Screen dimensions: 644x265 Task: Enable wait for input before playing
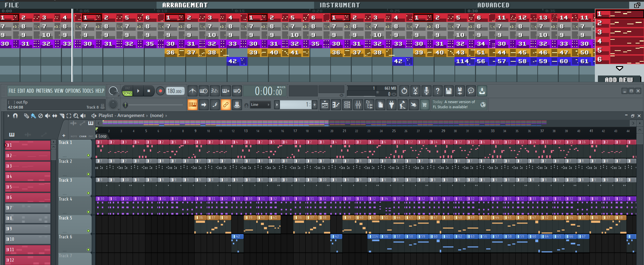tap(204, 91)
